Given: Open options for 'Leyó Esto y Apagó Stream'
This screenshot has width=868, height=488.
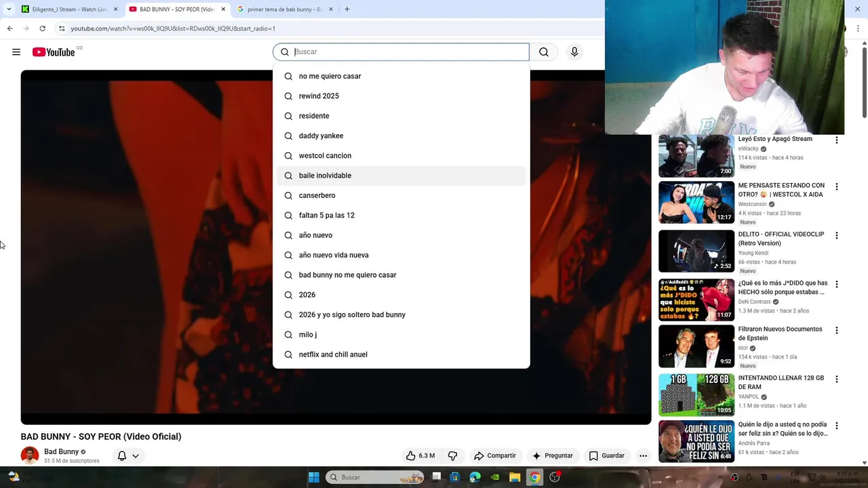Looking at the screenshot, I should point(836,140).
